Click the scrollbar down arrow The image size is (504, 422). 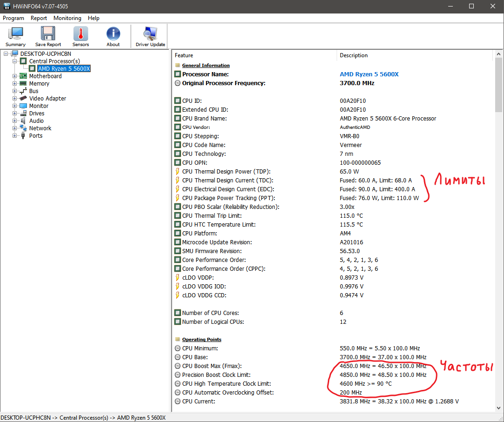tap(498, 408)
